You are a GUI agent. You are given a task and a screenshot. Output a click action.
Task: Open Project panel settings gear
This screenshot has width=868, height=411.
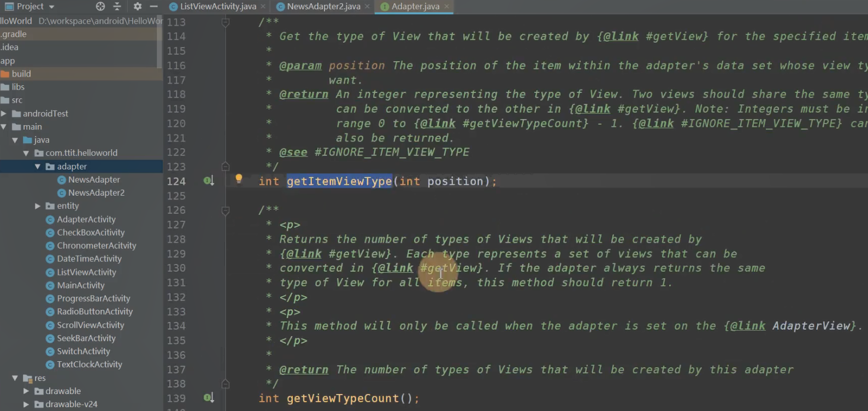[x=138, y=7]
